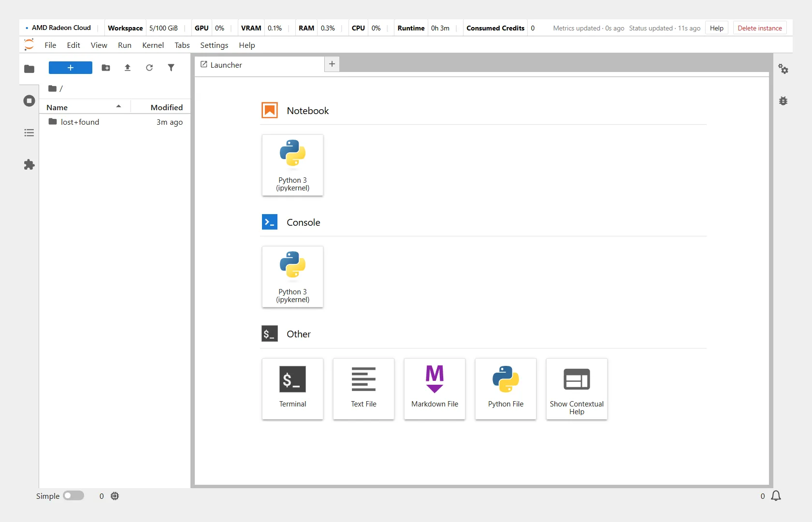Open the Extension Manager puzzle icon
The image size is (812, 522).
[29, 164]
